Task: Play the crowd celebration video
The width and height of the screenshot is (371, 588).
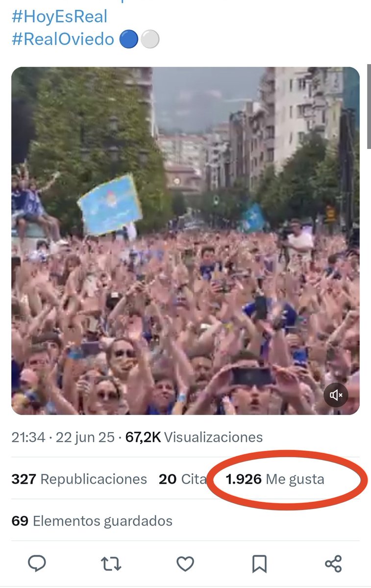Action: coord(185,241)
